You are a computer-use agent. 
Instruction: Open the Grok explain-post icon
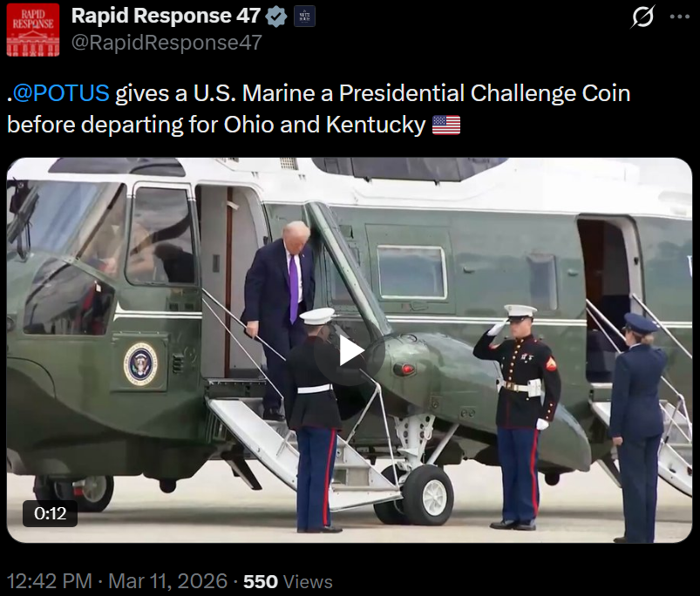tap(642, 17)
